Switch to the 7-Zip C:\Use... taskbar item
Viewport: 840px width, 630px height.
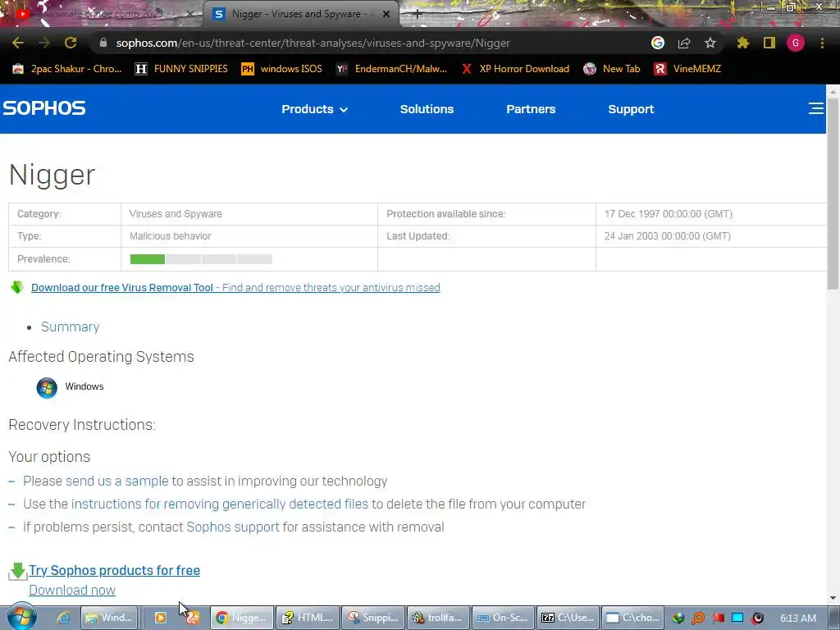[x=568, y=618]
